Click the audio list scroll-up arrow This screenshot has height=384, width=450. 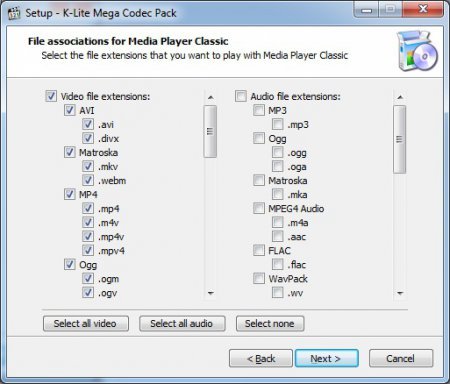400,97
